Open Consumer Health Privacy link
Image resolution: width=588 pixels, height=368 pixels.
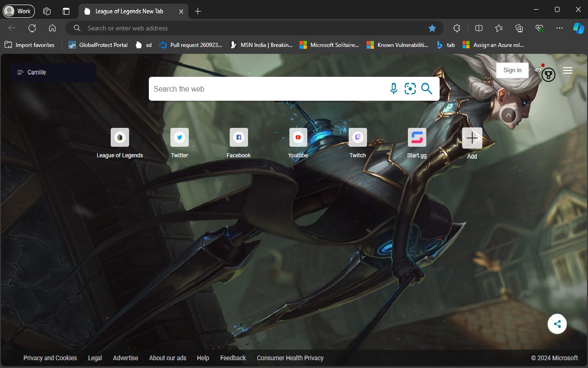point(290,358)
